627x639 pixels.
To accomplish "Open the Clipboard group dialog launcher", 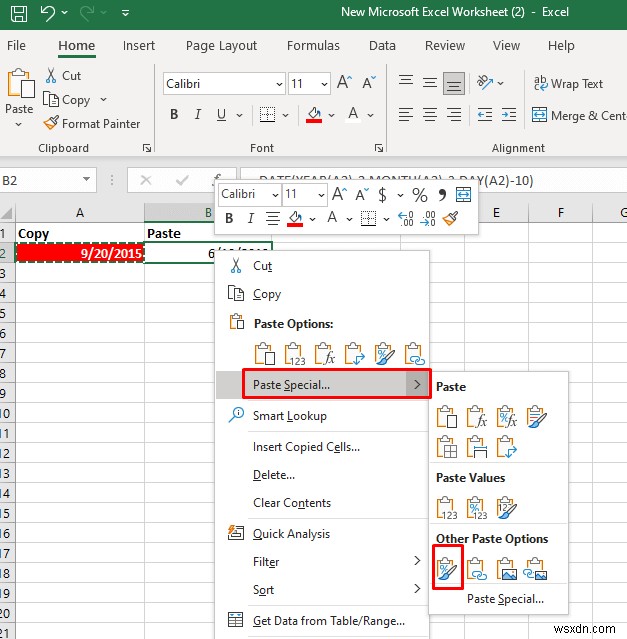I will pyautogui.click(x=147, y=148).
